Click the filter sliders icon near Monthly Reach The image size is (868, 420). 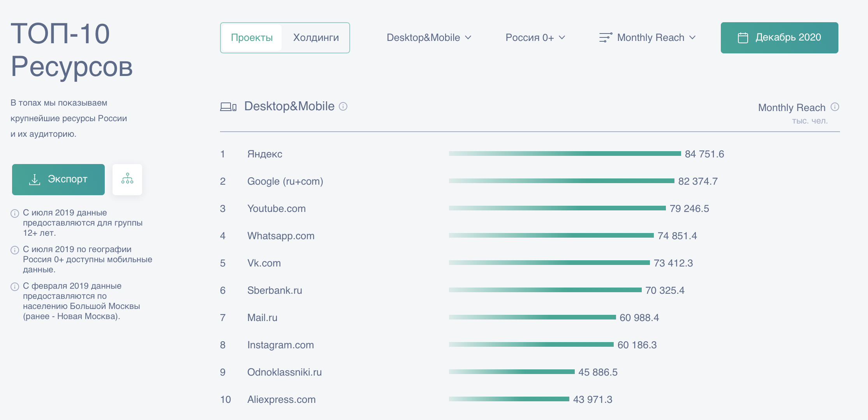(606, 37)
